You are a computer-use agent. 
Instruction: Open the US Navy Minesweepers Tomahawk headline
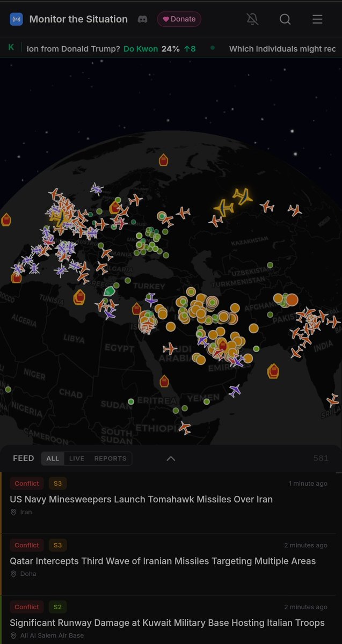pos(141,499)
